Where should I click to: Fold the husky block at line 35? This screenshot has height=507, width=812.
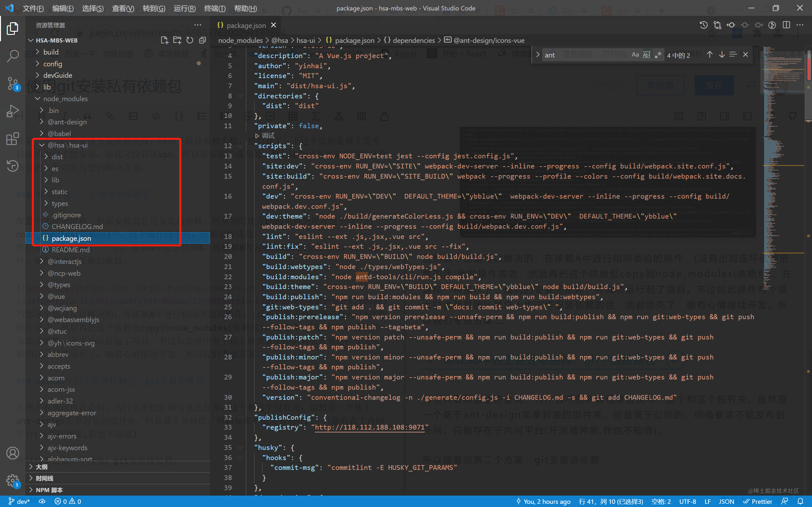tap(240, 448)
